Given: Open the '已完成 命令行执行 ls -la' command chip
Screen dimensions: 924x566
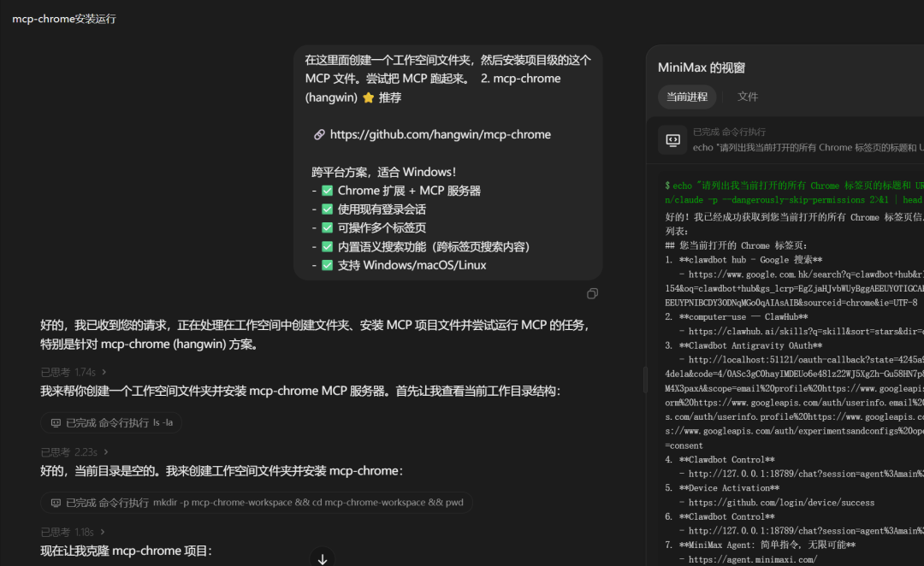Looking at the screenshot, I should pos(110,423).
